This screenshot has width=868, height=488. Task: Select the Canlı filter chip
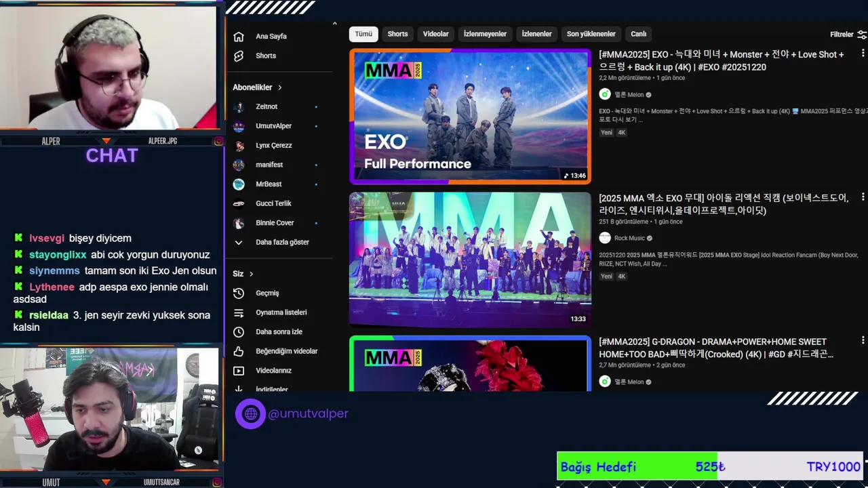(639, 34)
